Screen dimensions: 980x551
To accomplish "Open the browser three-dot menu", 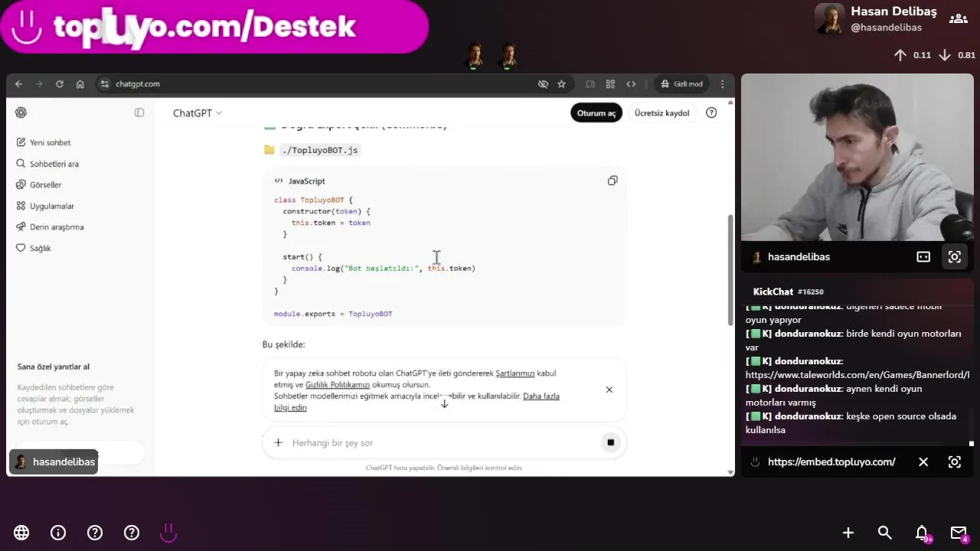I will (x=722, y=84).
